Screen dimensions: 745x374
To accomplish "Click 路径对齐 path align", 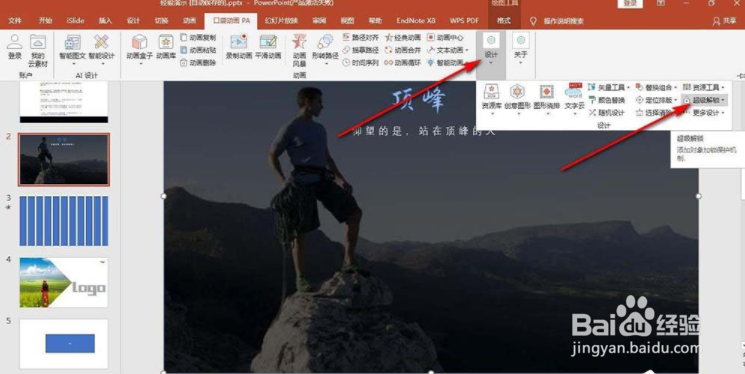I will pos(361,38).
